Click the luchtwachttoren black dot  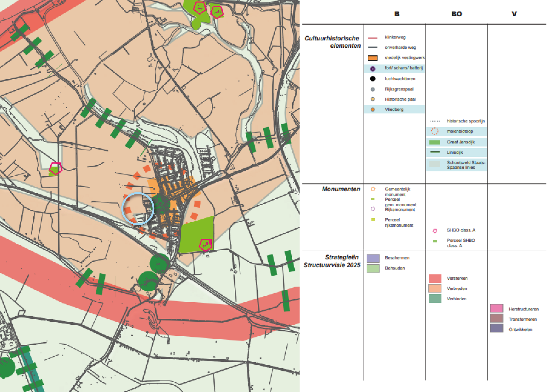click(x=372, y=79)
